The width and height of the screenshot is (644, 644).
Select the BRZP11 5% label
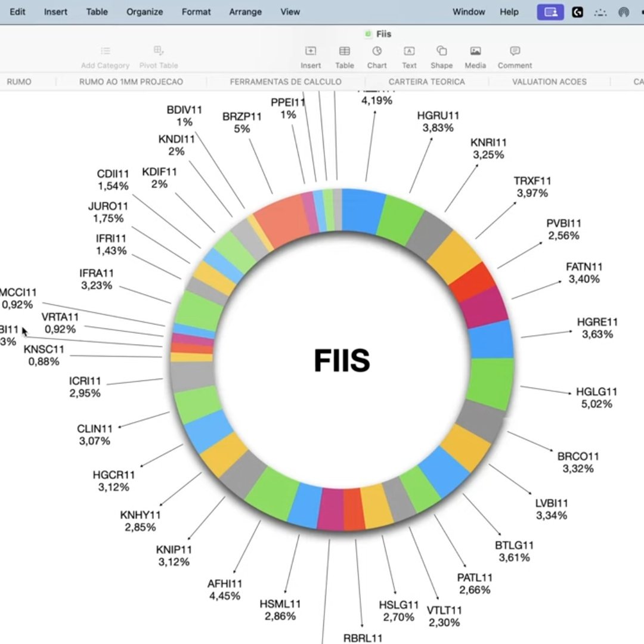tap(242, 123)
